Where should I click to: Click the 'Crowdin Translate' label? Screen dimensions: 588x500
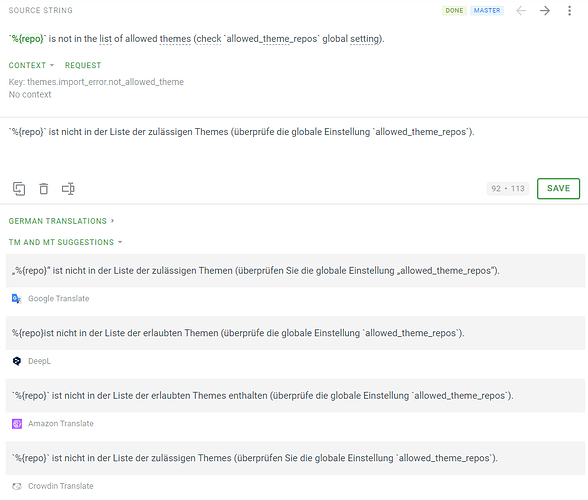click(61, 486)
